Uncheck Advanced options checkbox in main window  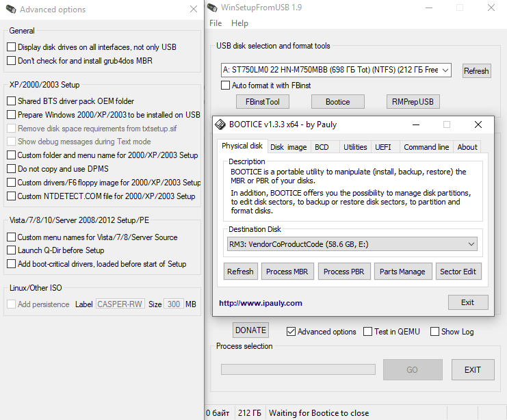(291, 331)
